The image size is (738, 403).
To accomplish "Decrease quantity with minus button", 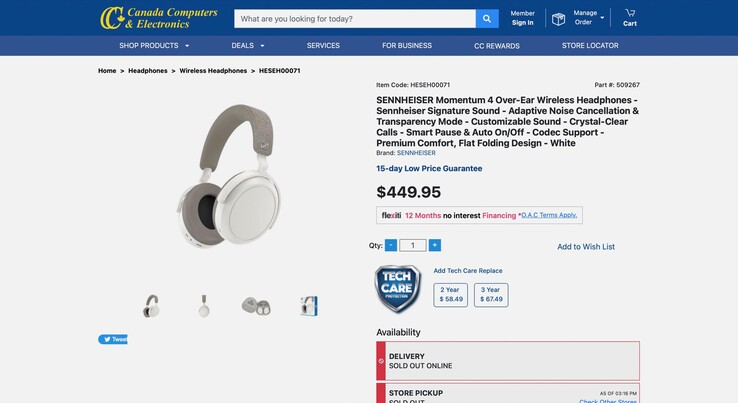I will click(x=391, y=245).
